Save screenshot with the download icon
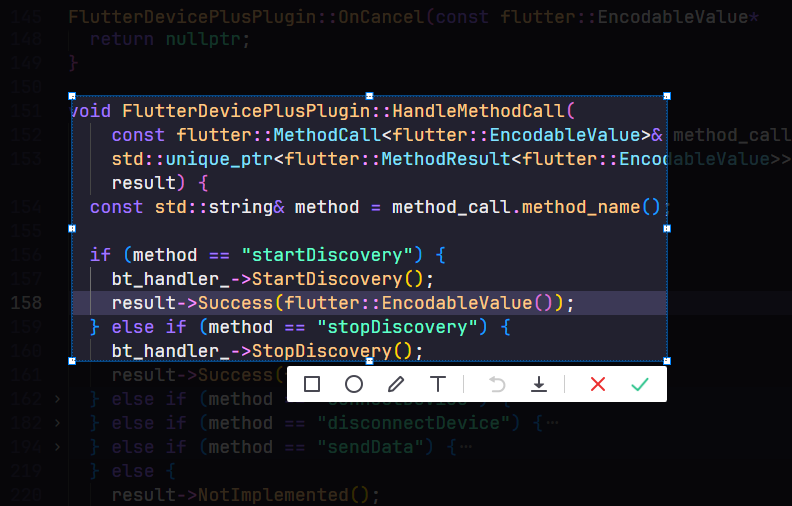Viewport: 792px width, 506px height. point(539,384)
